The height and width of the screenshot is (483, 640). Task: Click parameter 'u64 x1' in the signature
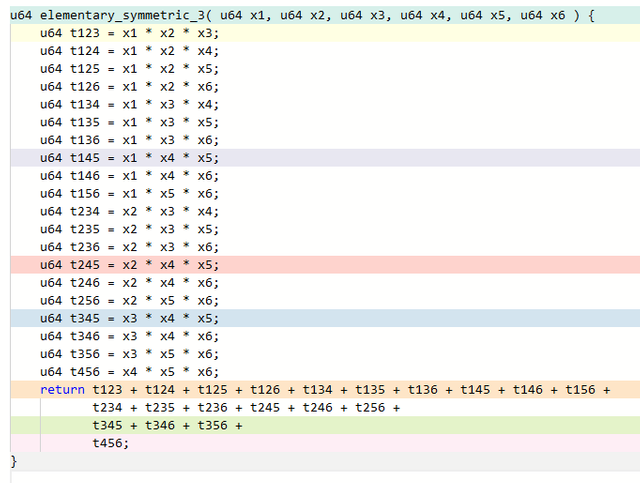pyautogui.click(x=242, y=16)
